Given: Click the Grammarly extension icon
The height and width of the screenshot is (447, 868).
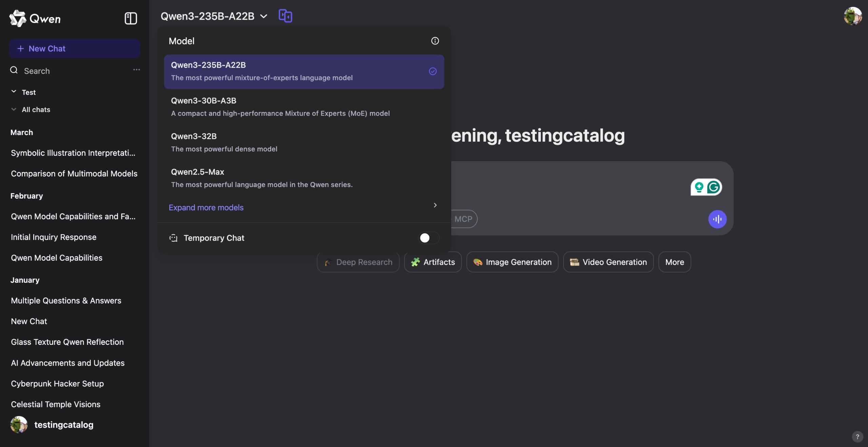Looking at the screenshot, I should [713, 187].
